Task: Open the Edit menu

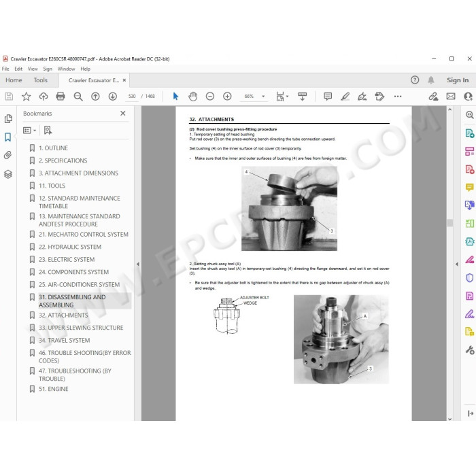Action: pos(18,69)
